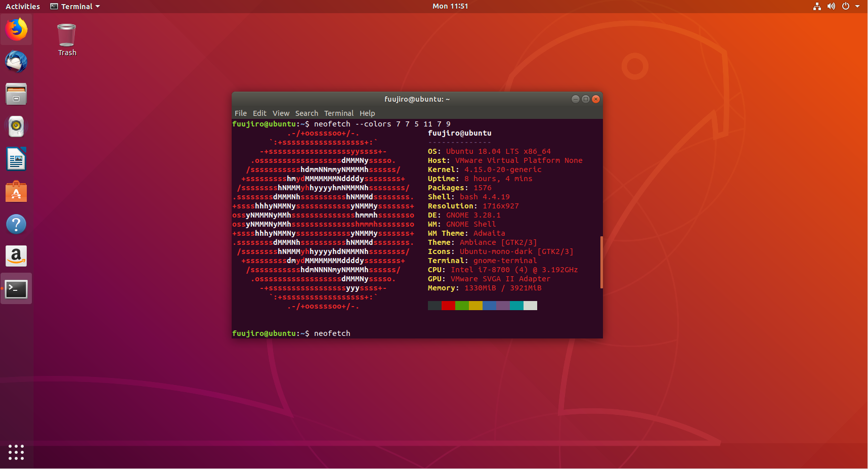Click packages value '1576'
The image size is (868, 469).
point(483,188)
